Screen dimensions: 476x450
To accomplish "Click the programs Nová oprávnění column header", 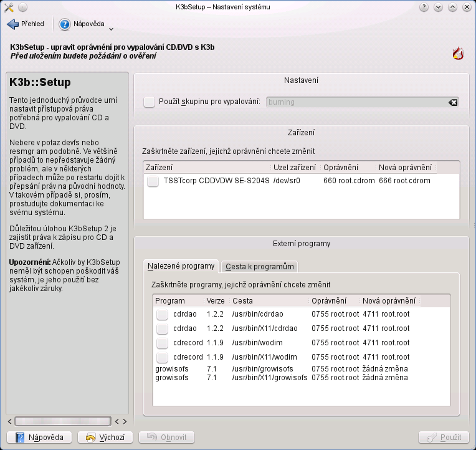I will coord(390,301).
